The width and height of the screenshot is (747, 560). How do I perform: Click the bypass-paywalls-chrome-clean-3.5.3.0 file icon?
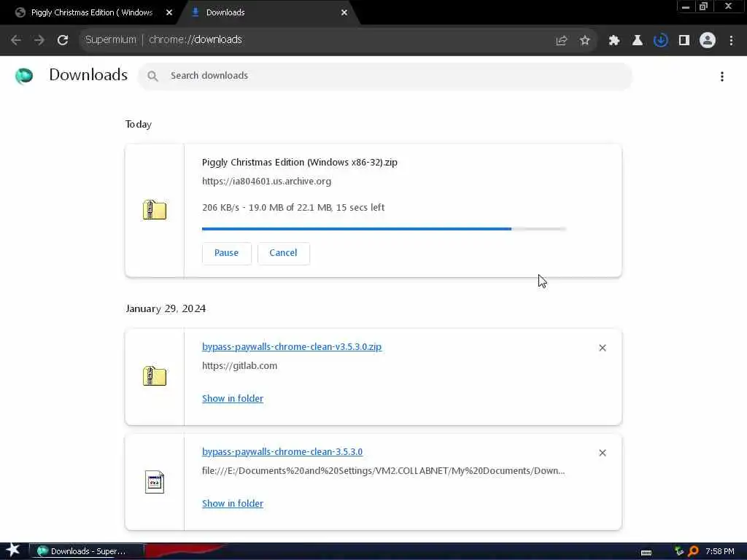[x=155, y=482]
